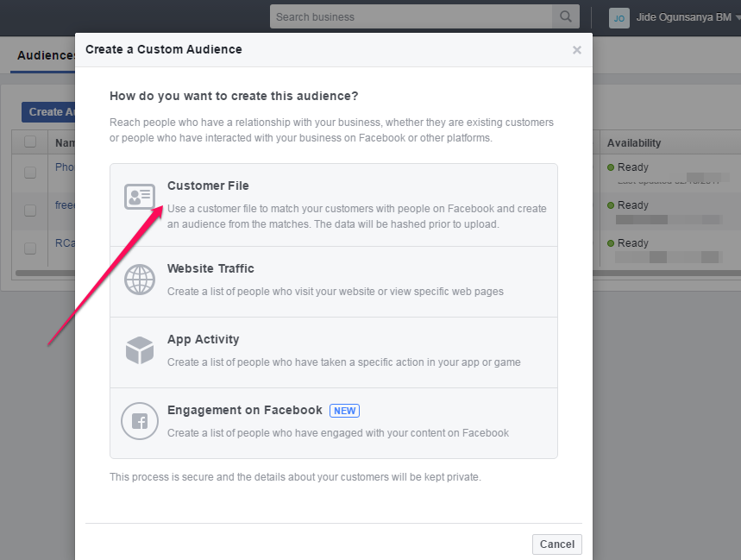This screenshot has width=741, height=560.
Task: Click the 'This process is secure' note
Action: point(295,477)
